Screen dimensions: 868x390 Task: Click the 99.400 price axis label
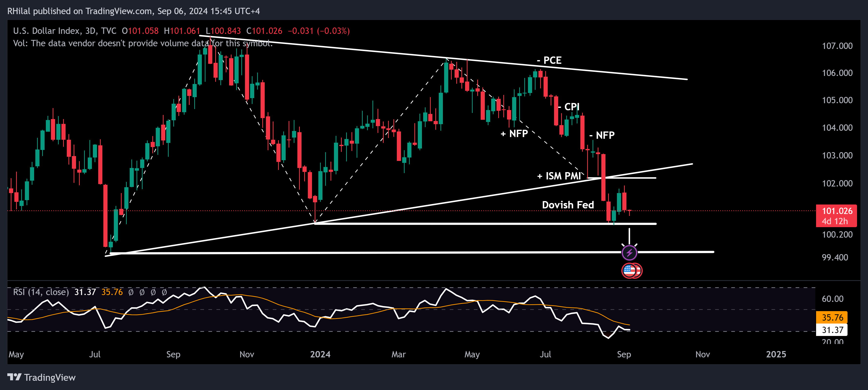(835, 257)
